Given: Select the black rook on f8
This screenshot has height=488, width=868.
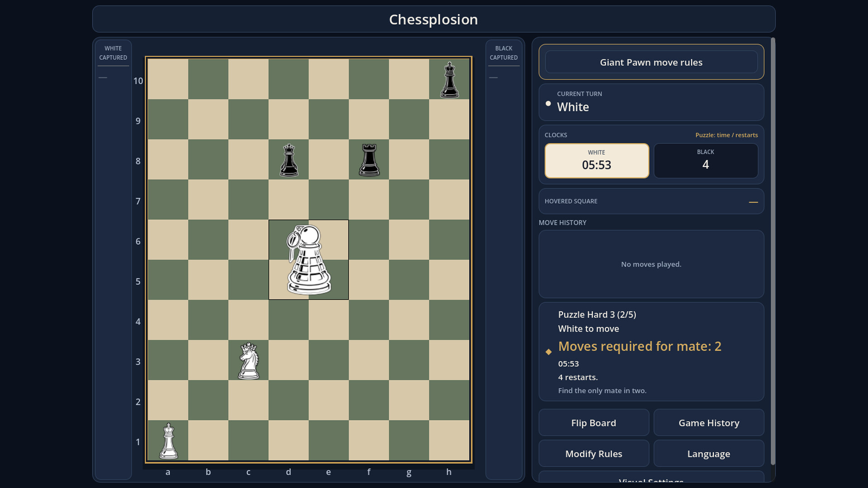Looking at the screenshot, I should (x=369, y=160).
